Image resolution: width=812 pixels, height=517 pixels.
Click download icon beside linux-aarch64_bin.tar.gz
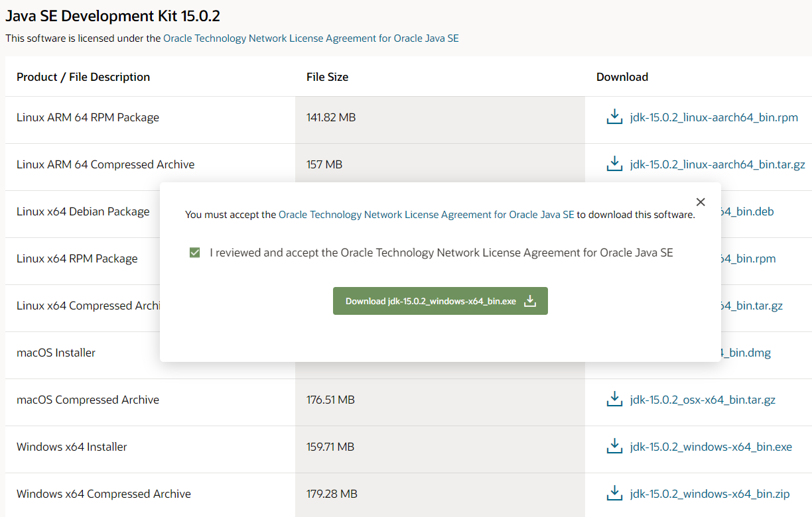click(x=615, y=164)
